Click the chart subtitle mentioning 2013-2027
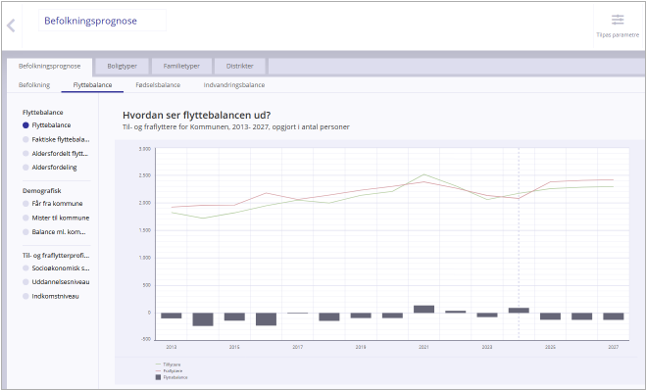The image size is (646, 391). pyautogui.click(x=236, y=127)
